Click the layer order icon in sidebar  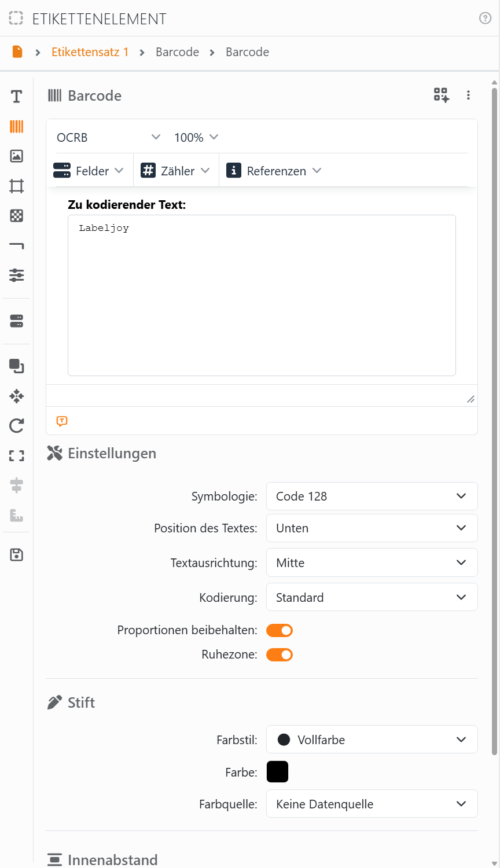click(x=17, y=366)
